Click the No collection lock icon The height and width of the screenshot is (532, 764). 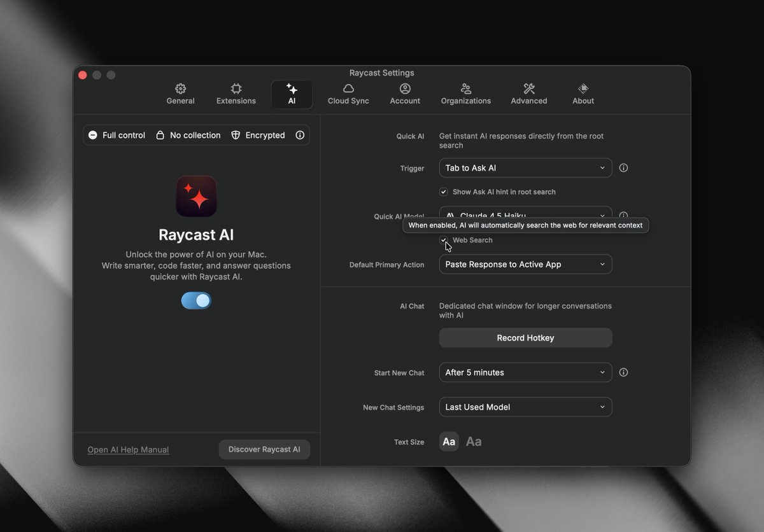click(160, 135)
